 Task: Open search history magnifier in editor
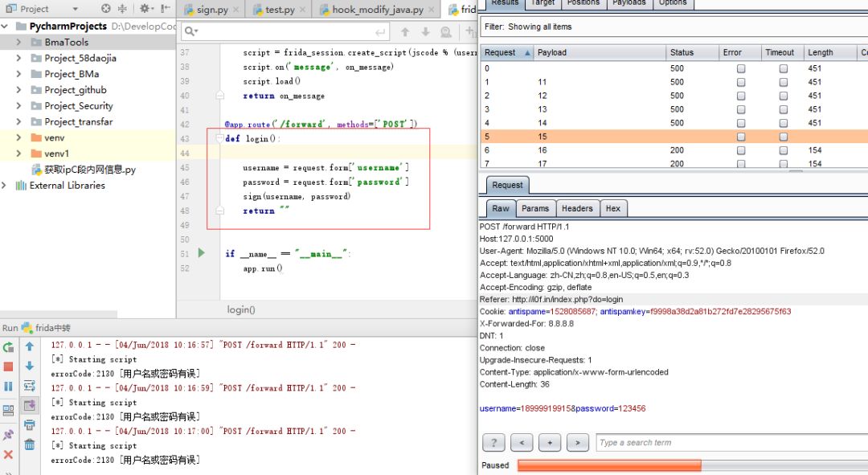tap(190, 31)
